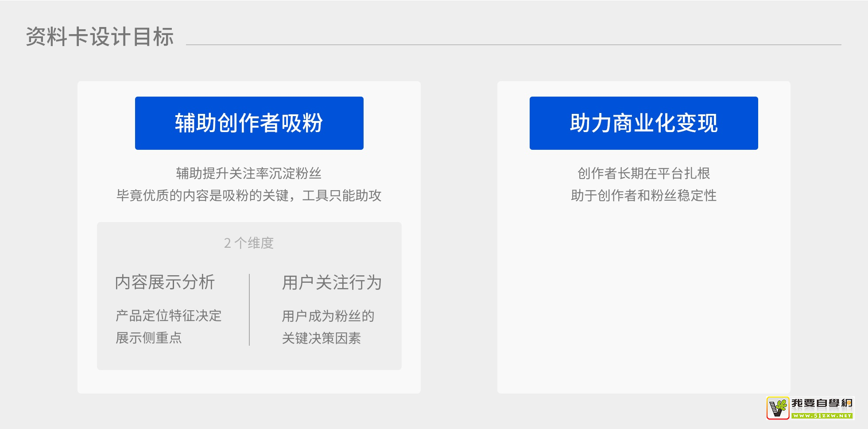This screenshot has height=429, width=868.
Task: Click the 我要自學網 watermark text
Action: (822, 403)
